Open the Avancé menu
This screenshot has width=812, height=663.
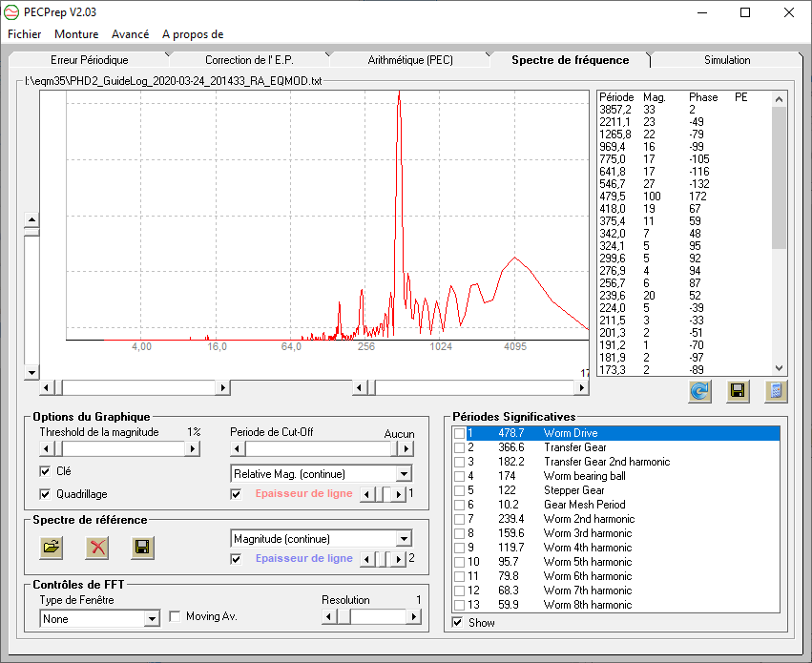[x=130, y=34]
